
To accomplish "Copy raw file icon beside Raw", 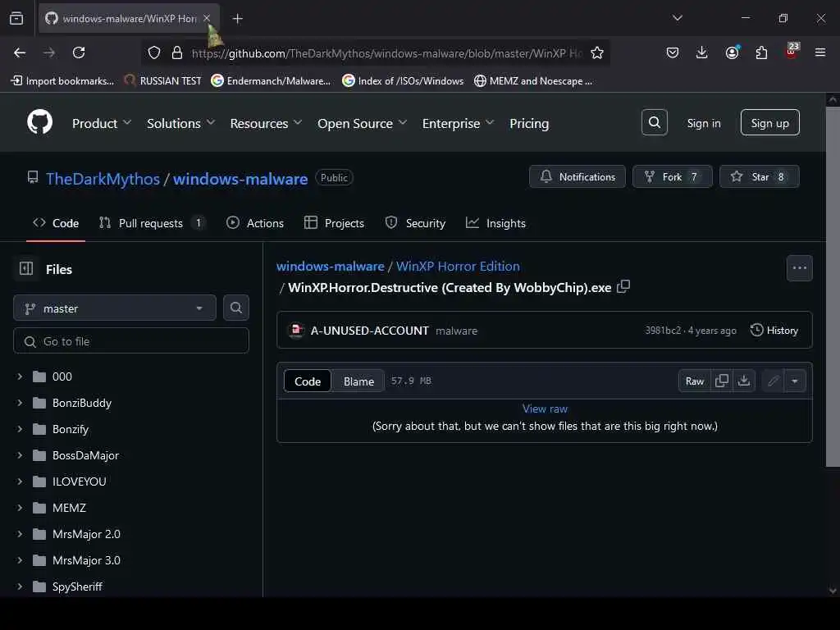I will [x=722, y=381].
